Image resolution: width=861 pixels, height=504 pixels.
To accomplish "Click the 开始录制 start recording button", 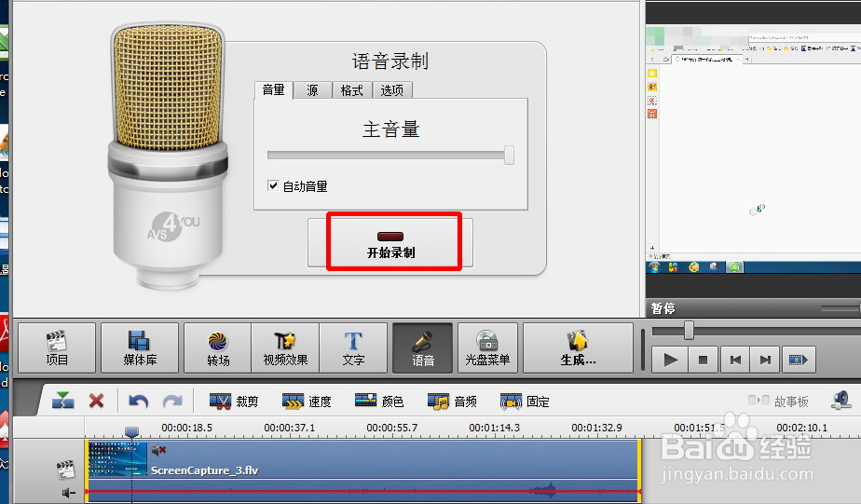I will [390, 242].
